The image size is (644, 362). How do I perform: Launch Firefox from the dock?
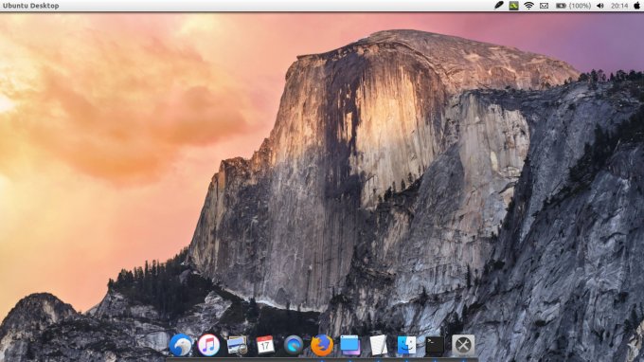[x=322, y=345]
